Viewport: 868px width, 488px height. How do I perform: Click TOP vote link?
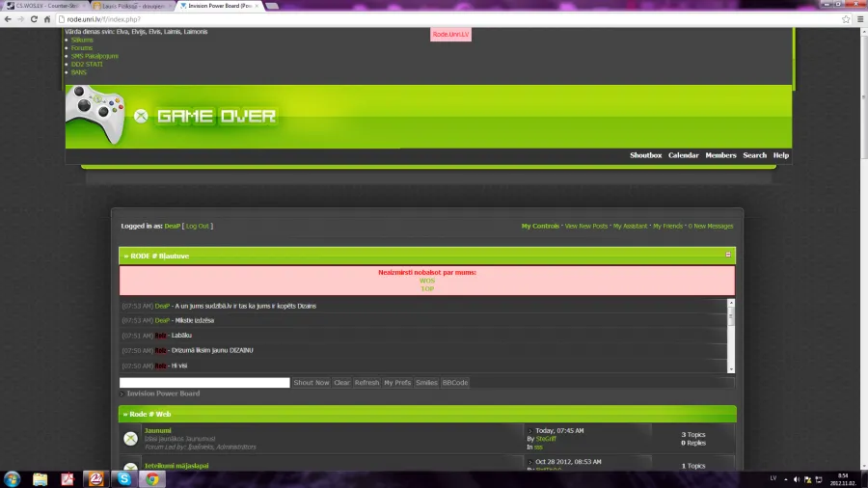(x=427, y=288)
